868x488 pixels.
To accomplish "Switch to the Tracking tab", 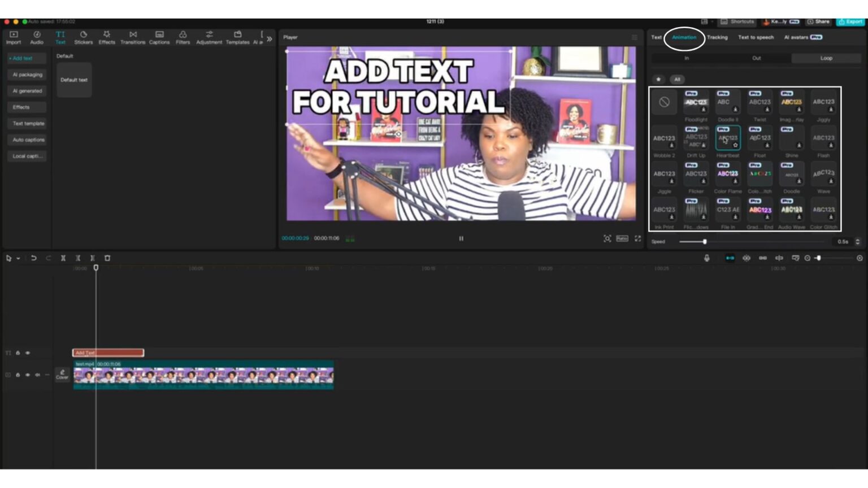I will [x=718, y=37].
